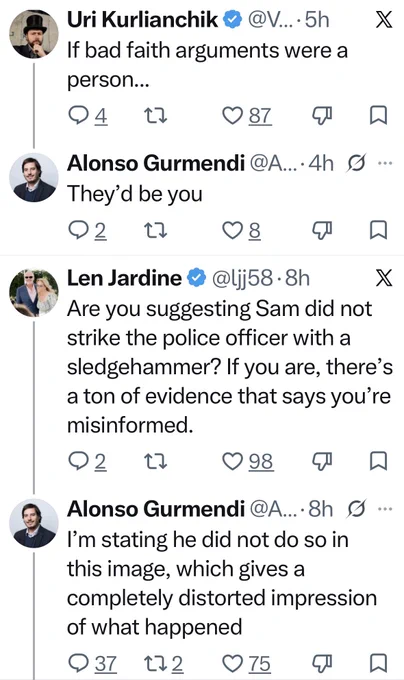This screenshot has width=404, height=680.
Task: Like the "They'd be you" reply
Action: 241,230
